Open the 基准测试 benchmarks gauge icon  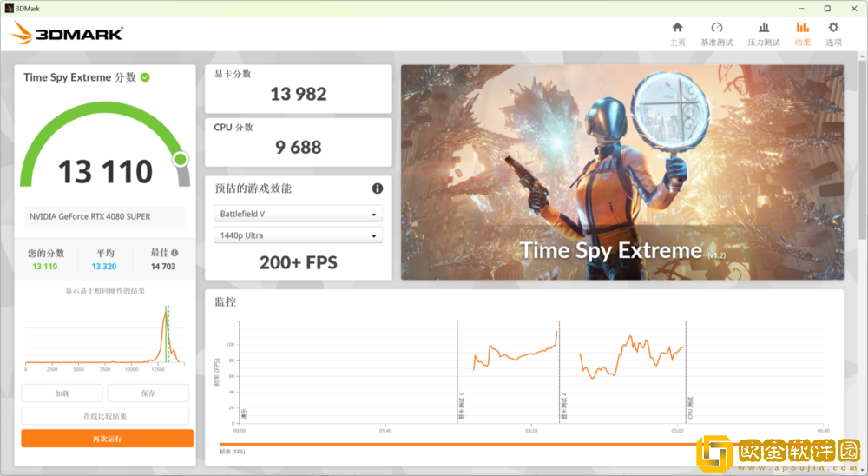tap(716, 28)
